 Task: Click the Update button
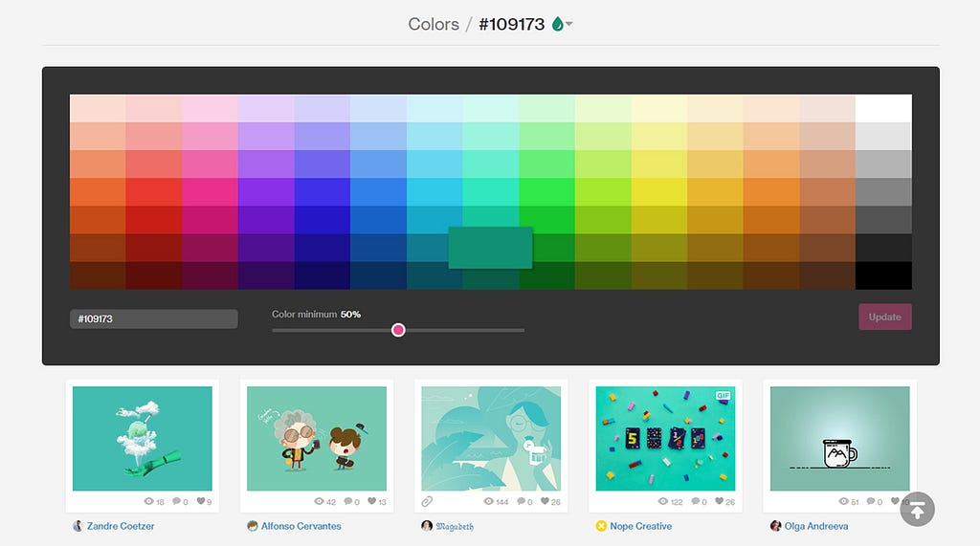(x=885, y=317)
